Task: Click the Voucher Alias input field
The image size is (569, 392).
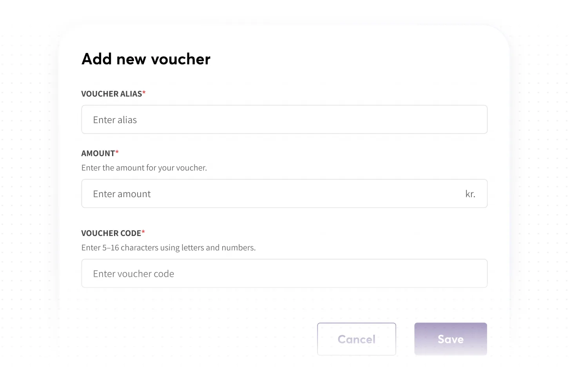Action: (x=284, y=120)
